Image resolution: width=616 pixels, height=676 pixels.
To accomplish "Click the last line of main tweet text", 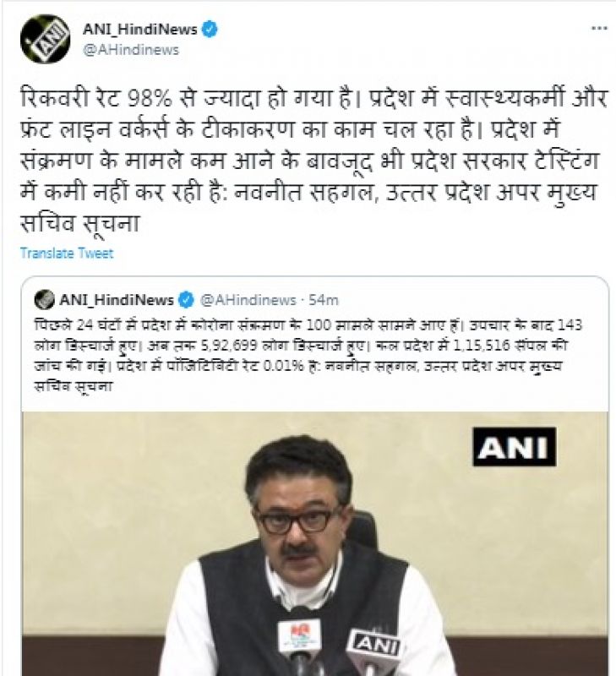I will pos(80,223).
